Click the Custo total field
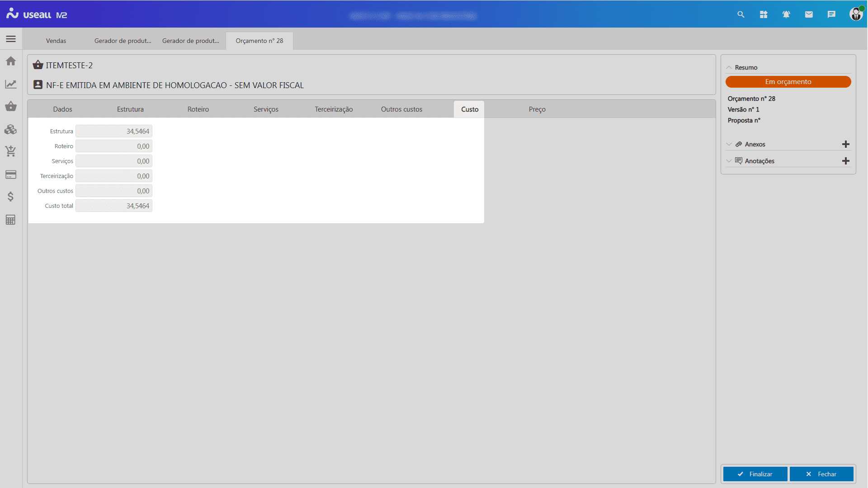 (x=114, y=206)
